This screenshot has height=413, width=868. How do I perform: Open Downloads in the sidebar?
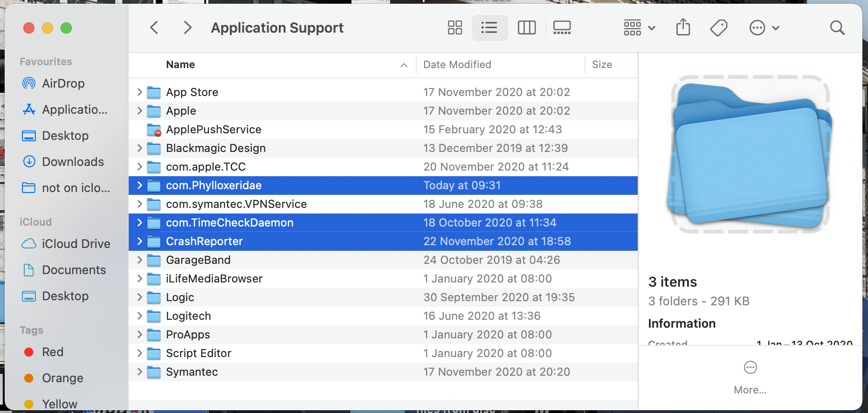[x=63, y=162]
